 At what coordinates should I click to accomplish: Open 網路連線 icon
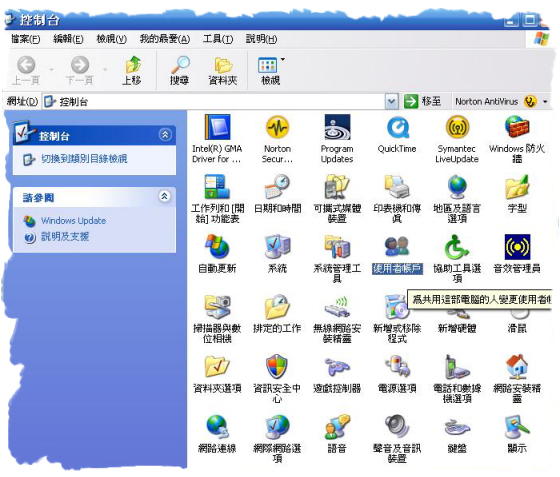[217, 426]
